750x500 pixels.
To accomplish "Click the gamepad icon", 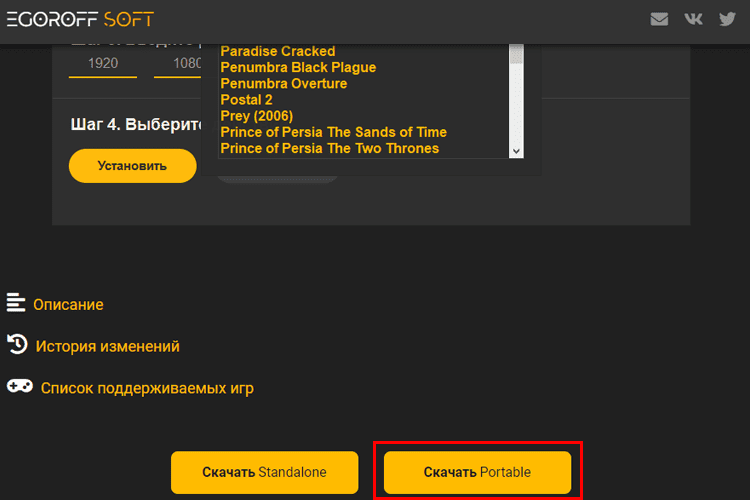I will [x=20, y=386].
